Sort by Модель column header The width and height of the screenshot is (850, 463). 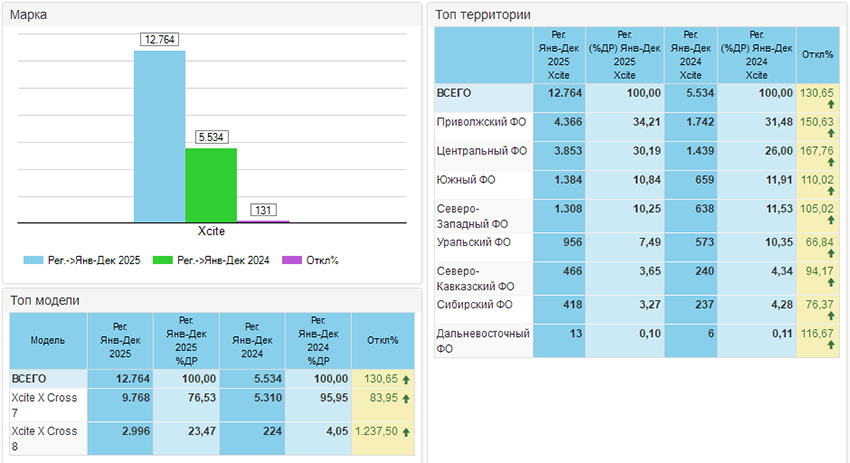point(47,340)
